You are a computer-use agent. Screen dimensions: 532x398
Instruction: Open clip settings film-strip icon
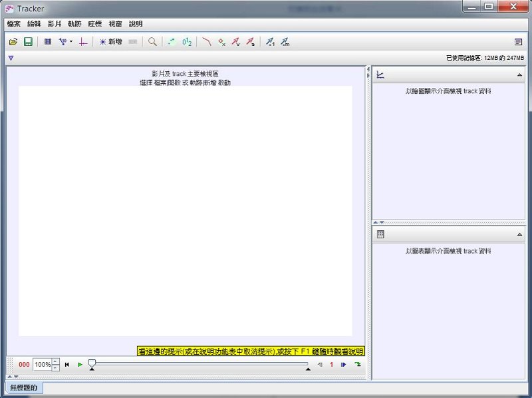tap(48, 42)
